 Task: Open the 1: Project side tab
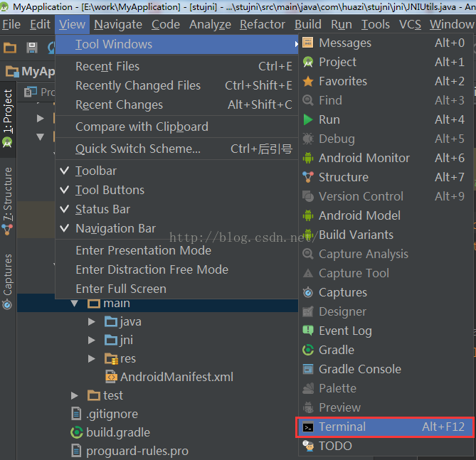(8, 119)
